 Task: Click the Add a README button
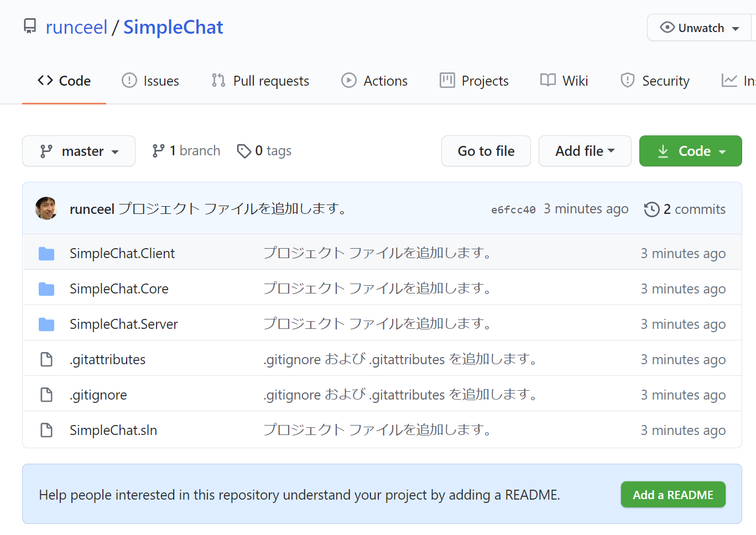coord(672,495)
